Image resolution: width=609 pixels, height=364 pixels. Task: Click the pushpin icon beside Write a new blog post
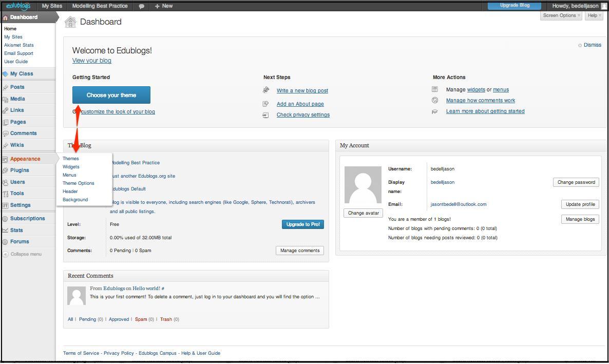click(x=266, y=90)
